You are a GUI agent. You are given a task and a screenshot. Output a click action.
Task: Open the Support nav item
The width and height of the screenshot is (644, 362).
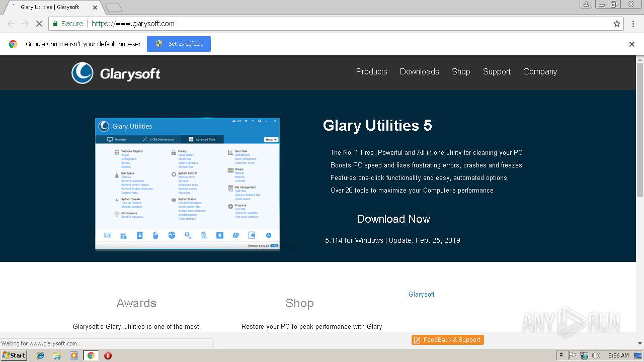(x=497, y=71)
